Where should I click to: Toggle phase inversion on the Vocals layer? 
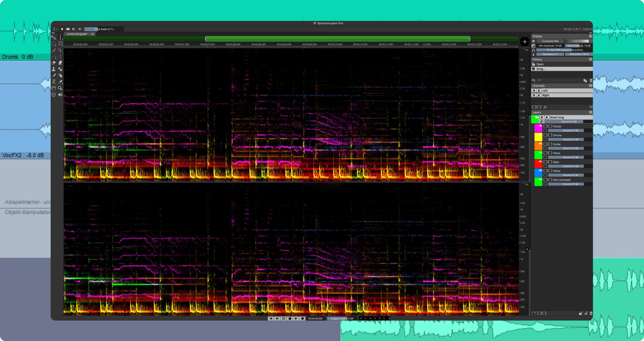[545, 131]
